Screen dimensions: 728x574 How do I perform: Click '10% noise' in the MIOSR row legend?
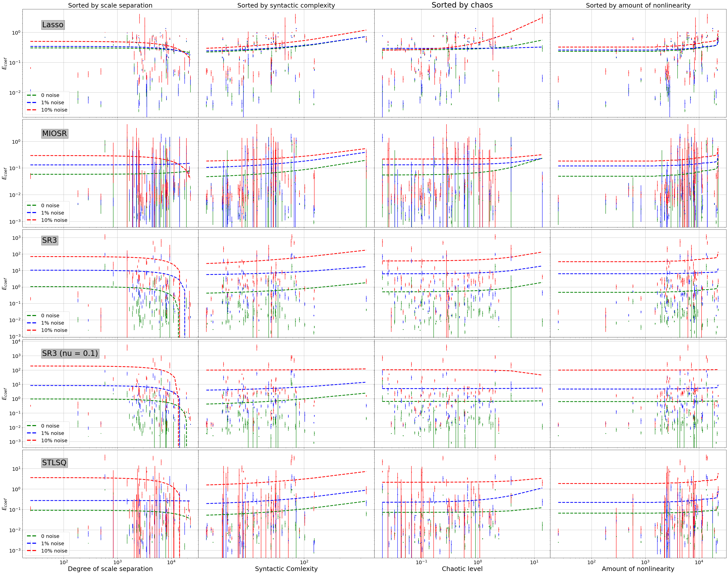pyautogui.click(x=54, y=220)
